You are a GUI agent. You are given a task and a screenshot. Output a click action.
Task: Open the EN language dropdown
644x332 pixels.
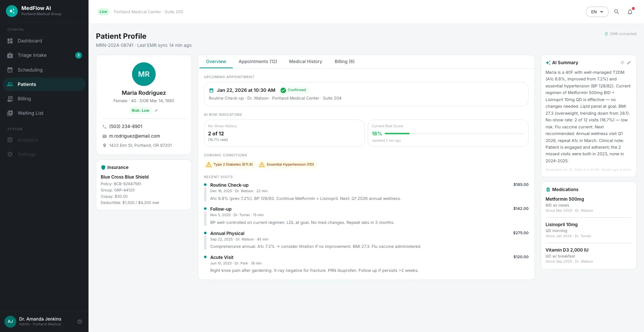coord(597,12)
